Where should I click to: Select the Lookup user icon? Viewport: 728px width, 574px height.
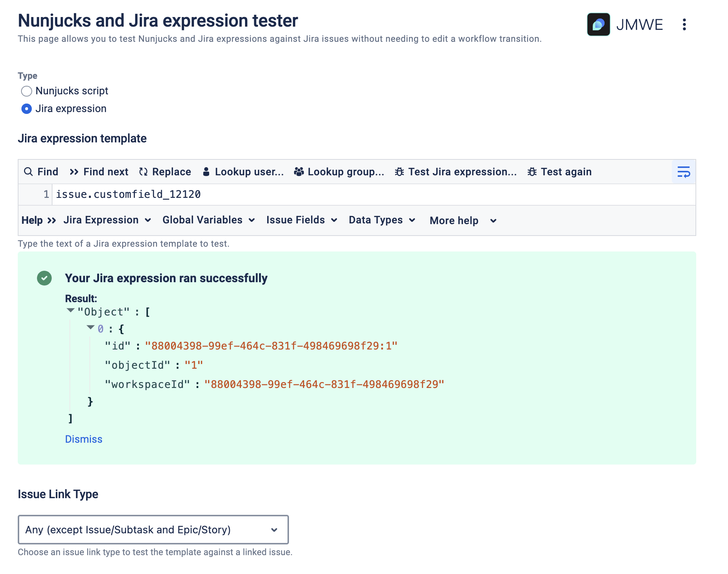coord(206,172)
